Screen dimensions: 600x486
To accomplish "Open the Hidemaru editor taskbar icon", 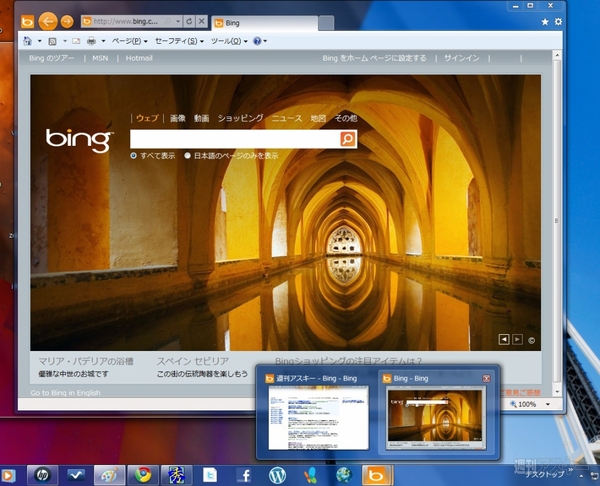I will tap(176, 475).
